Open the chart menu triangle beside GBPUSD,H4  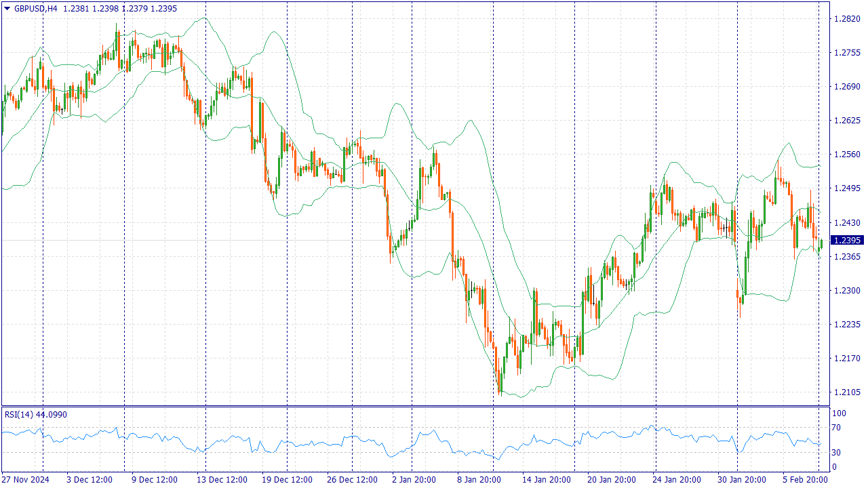coord(7,9)
